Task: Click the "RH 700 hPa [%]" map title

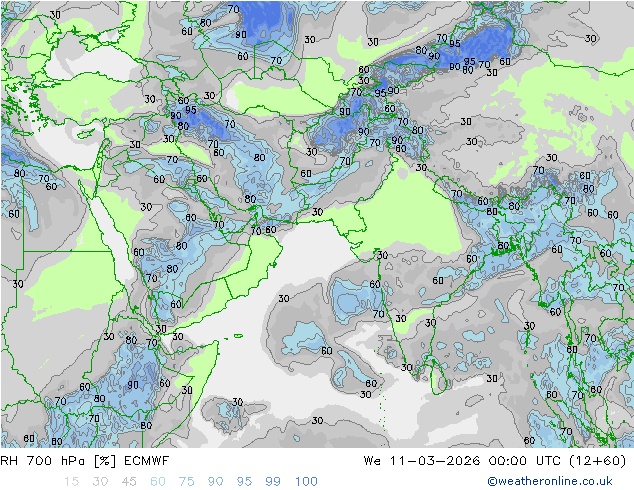Action: (58, 461)
